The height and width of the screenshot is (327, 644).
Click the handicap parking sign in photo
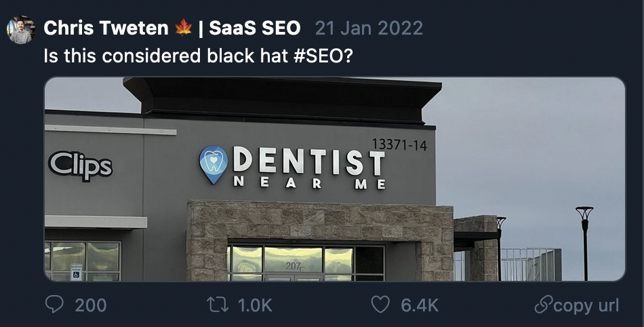(76, 271)
